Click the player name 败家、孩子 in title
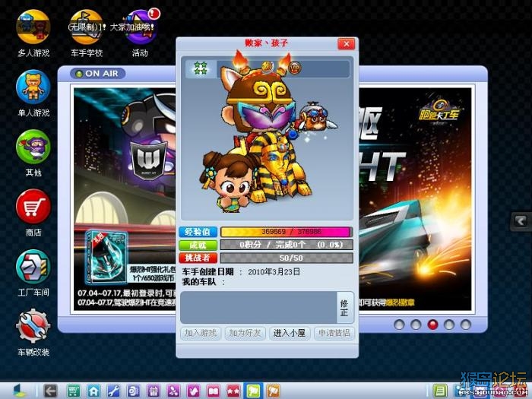Screen dimensions: 532x399 267,43
